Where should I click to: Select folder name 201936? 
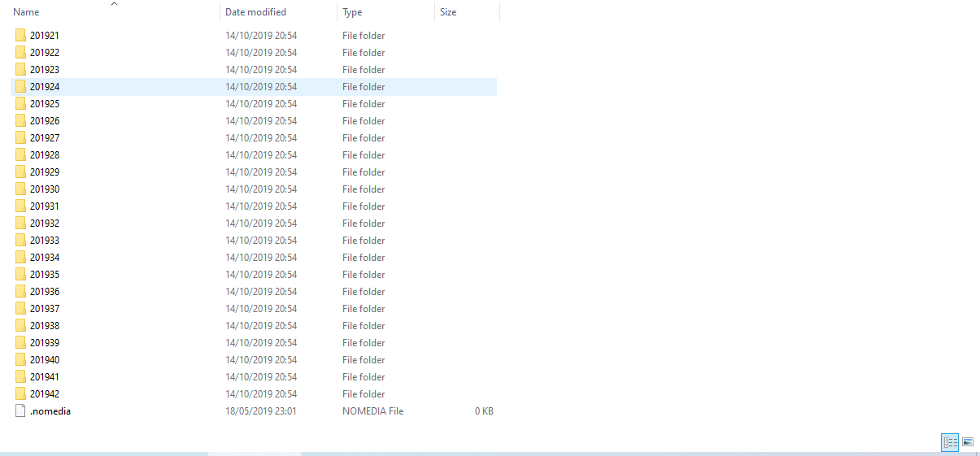[x=45, y=292]
